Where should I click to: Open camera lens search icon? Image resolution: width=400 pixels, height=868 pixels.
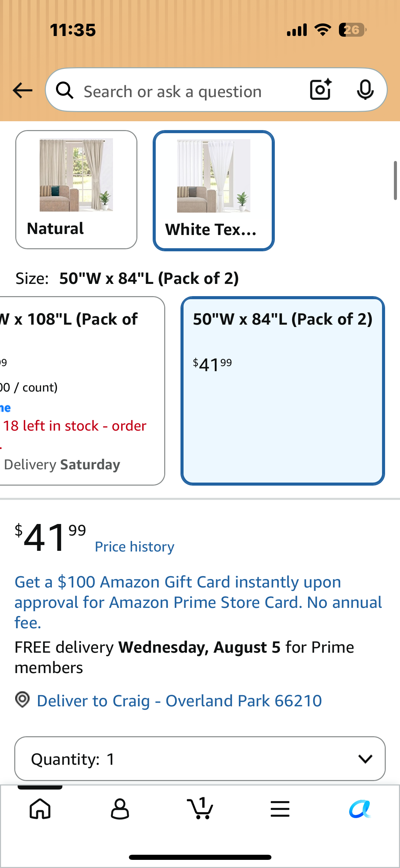point(321,90)
